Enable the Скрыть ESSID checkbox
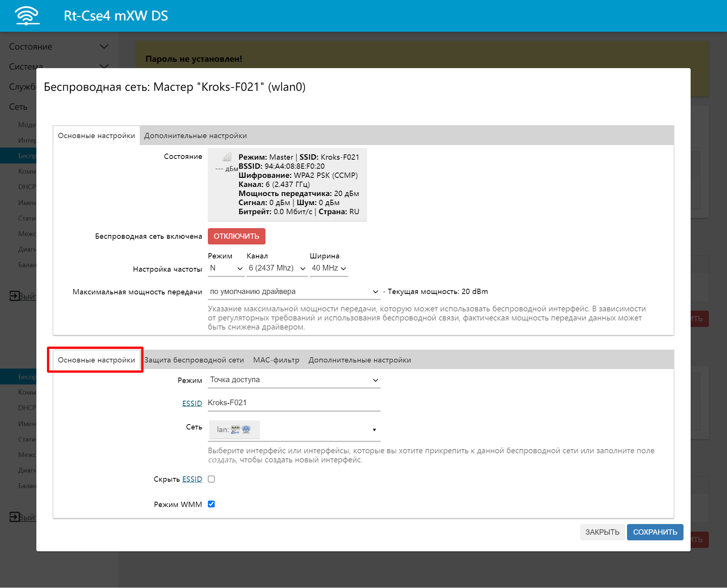This screenshot has height=588, width=727. pos(211,479)
